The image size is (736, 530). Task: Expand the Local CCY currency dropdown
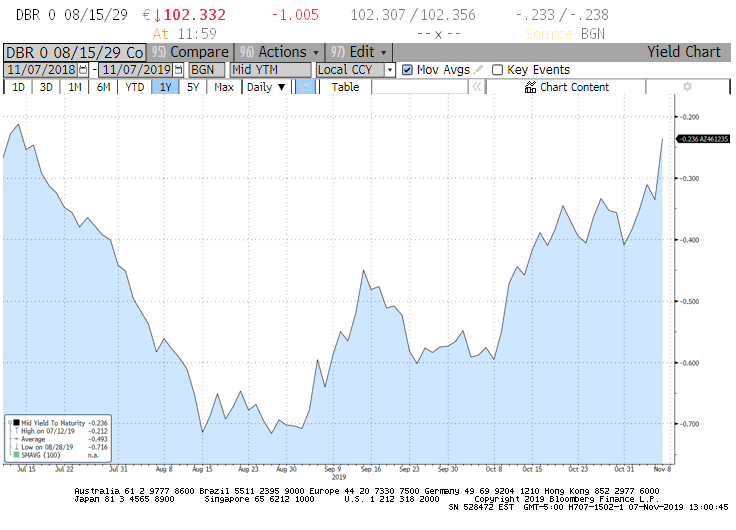coord(355,70)
